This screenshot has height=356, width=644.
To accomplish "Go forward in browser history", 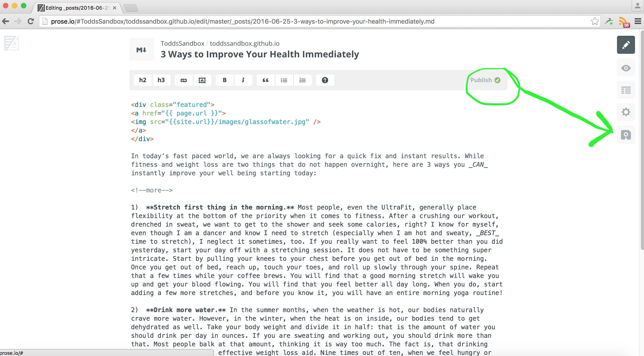I will click(x=18, y=22).
